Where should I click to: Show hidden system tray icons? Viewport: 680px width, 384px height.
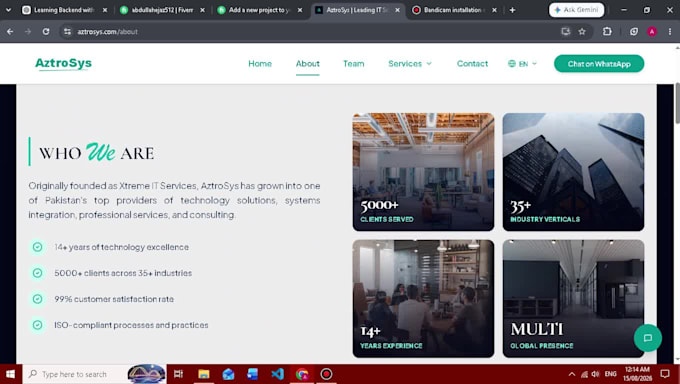click(572, 374)
